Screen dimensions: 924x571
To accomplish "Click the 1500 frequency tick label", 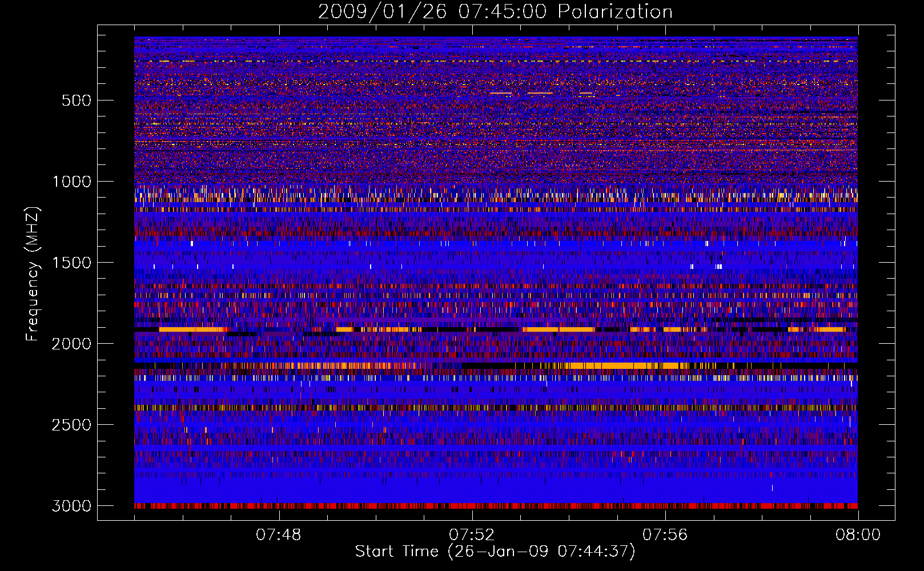I will pyautogui.click(x=71, y=263).
